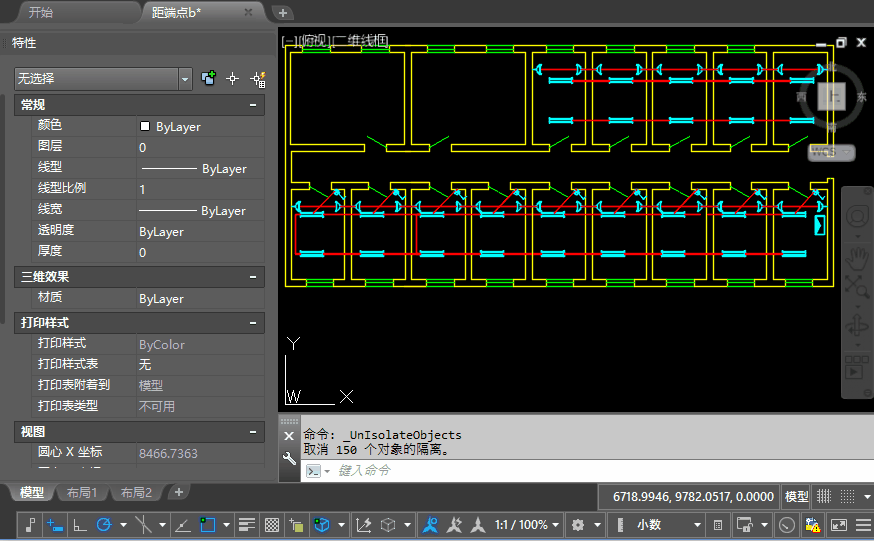
Task: Toggle transparency display in status bar
Action: coord(271,525)
